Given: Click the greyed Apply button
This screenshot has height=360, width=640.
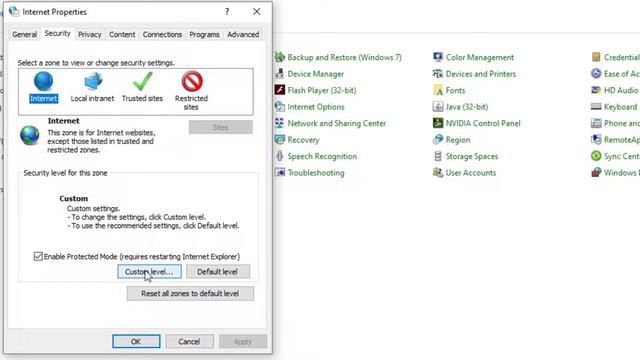Looking at the screenshot, I should [243, 342].
